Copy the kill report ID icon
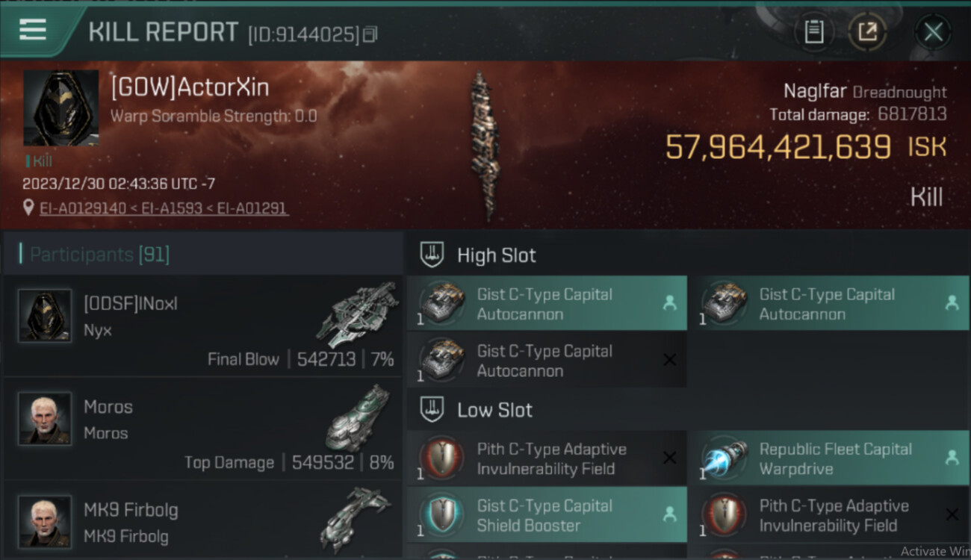This screenshot has height=560, width=971. click(370, 34)
